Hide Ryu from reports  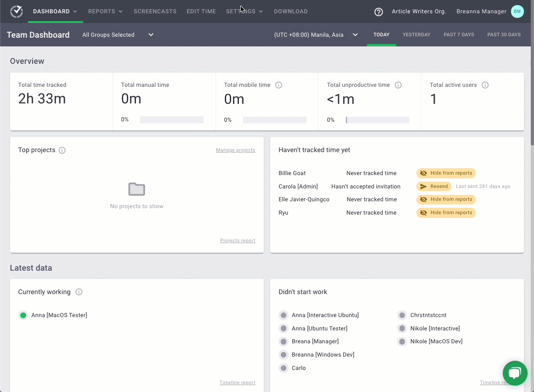pos(446,213)
